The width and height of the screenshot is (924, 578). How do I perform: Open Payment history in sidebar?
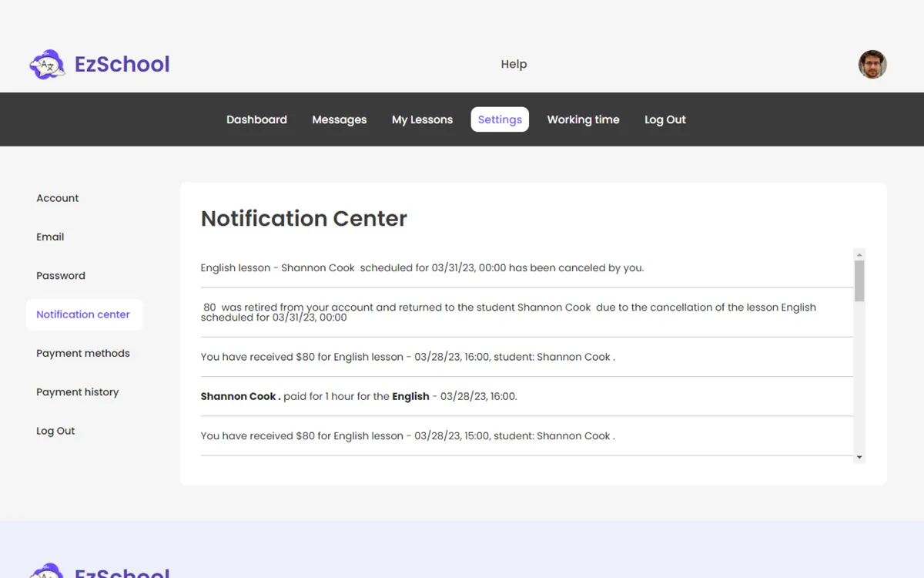coord(78,391)
